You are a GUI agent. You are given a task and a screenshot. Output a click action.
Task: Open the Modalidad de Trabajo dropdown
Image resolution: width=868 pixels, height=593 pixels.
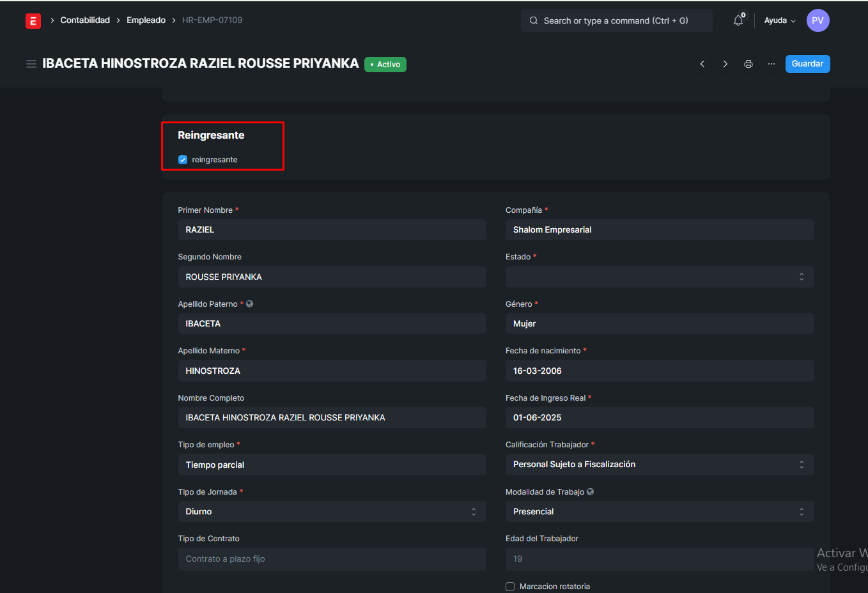[659, 512]
